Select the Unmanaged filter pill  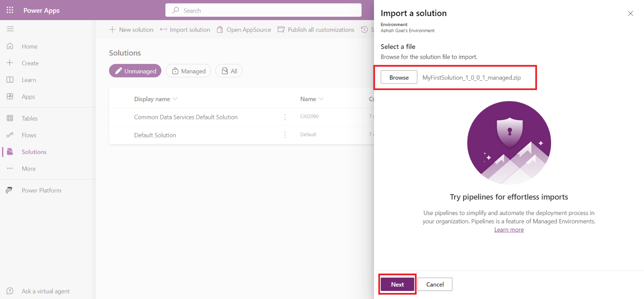tap(135, 71)
